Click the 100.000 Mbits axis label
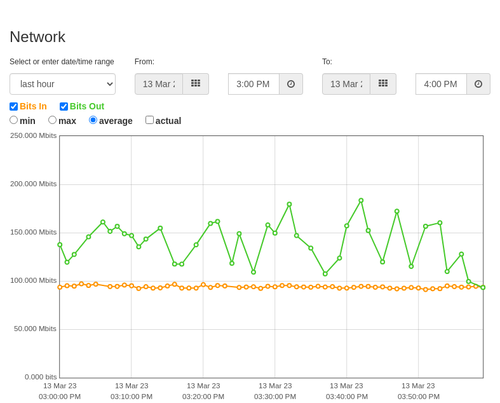 33,281
